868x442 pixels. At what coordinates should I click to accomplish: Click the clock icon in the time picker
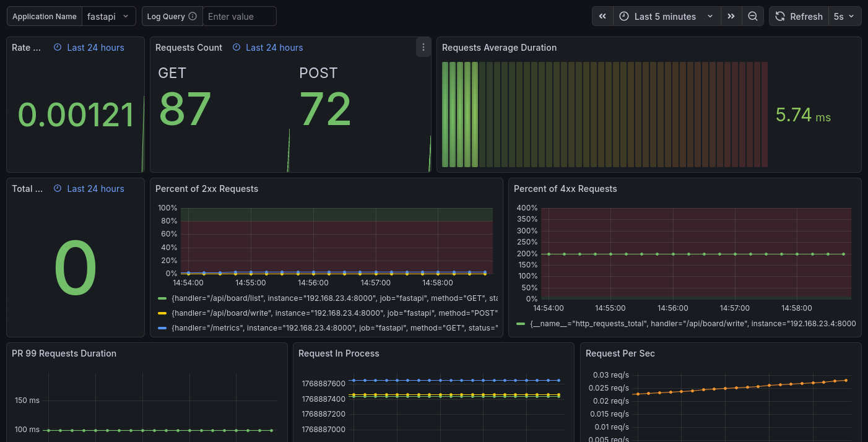[624, 17]
